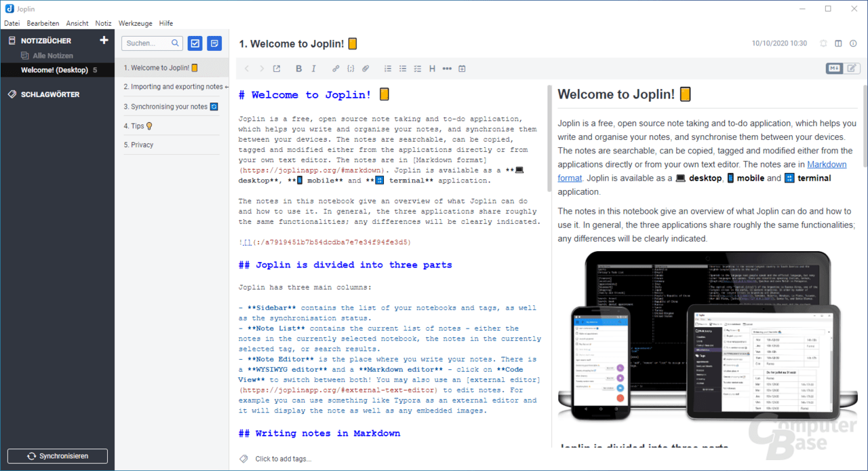Insert a code block
The width and height of the screenshot is (868, 471).
351,69
